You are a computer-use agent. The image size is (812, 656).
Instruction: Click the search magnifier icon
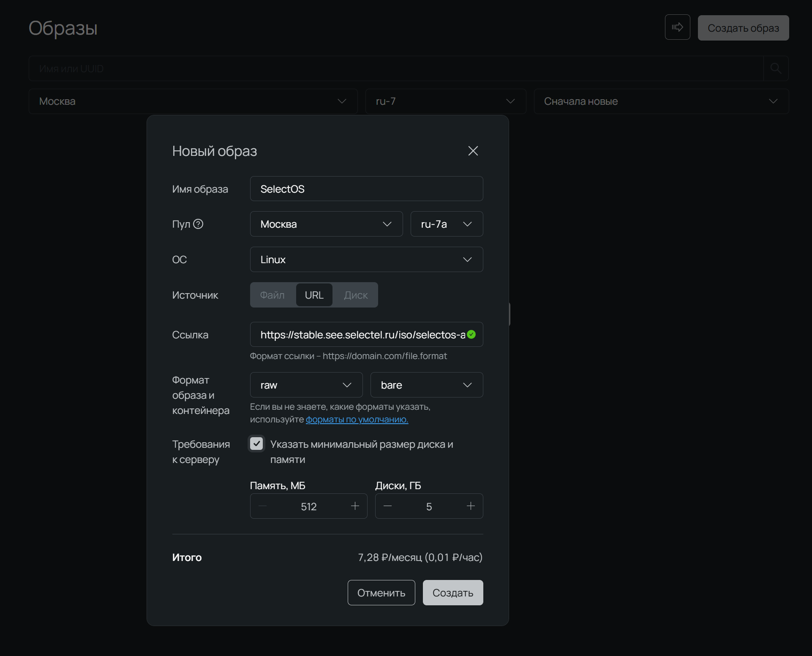[x=776, y=68]
